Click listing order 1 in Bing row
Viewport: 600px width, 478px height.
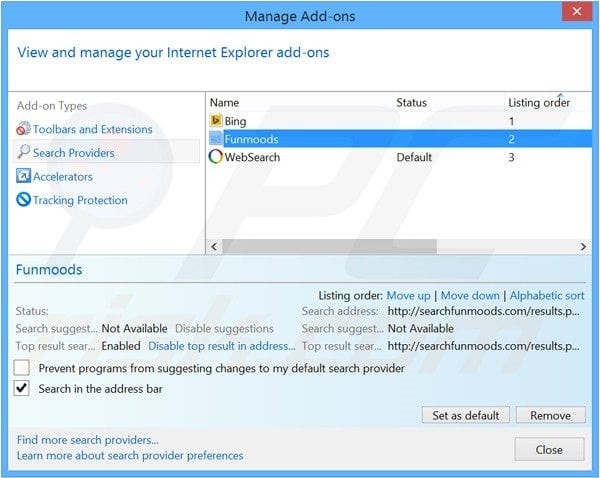click(x=511, y=121)
